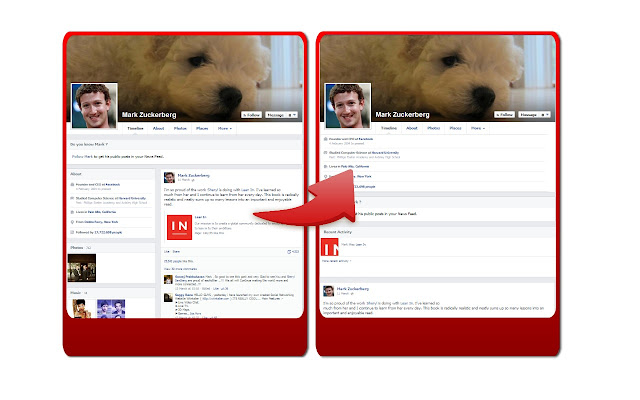Screen dimensions: 640x400
Task: Click education icon in right profile
Action: [325, 153]
